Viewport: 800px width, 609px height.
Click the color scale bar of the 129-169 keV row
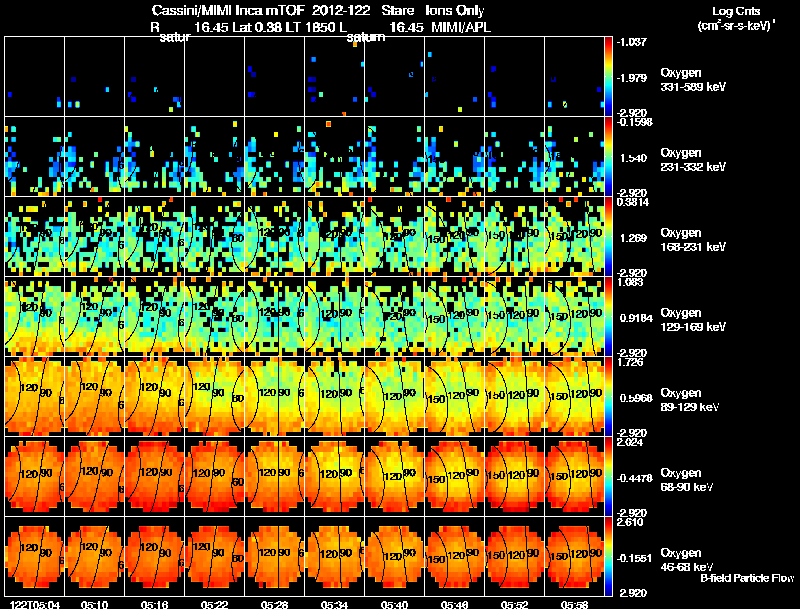point(608,316)
